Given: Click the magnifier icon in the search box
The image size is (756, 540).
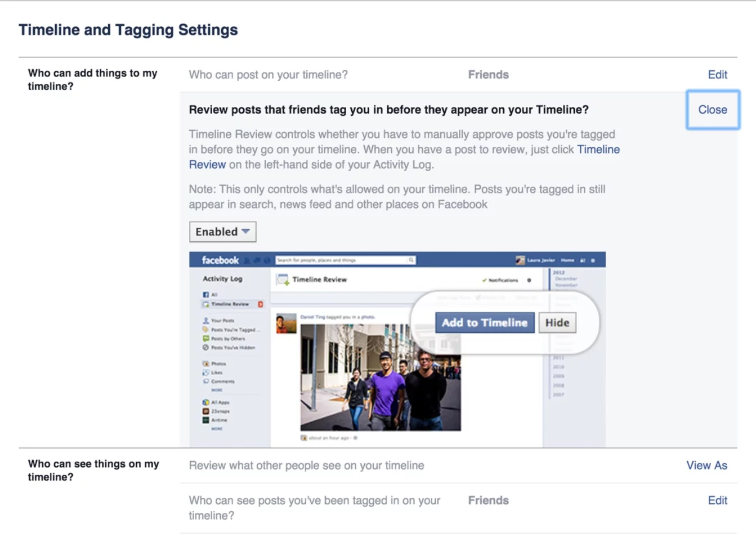Looking at the screenshot, I should 411,260.
